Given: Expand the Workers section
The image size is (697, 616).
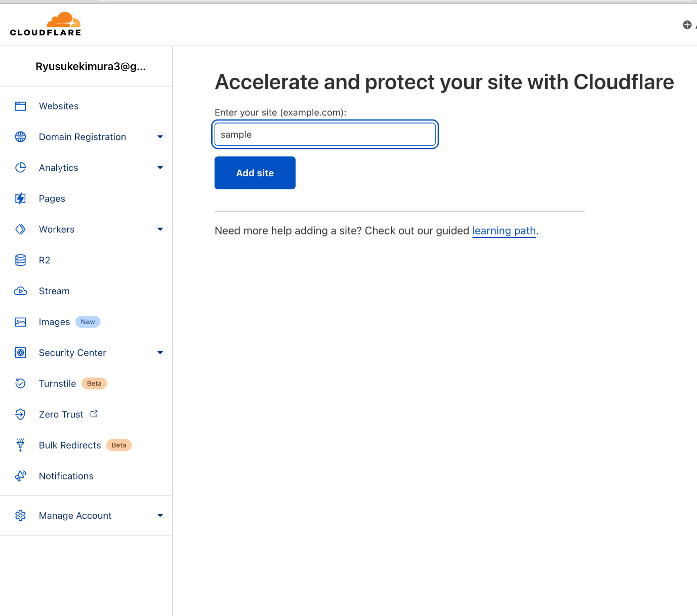Looking at the screenshot, I should [x=160, y=229].
